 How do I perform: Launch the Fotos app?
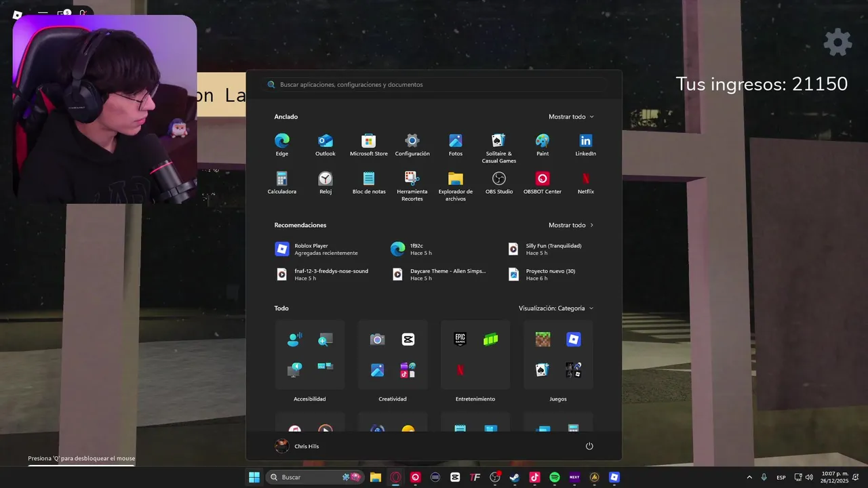(456, 144)
